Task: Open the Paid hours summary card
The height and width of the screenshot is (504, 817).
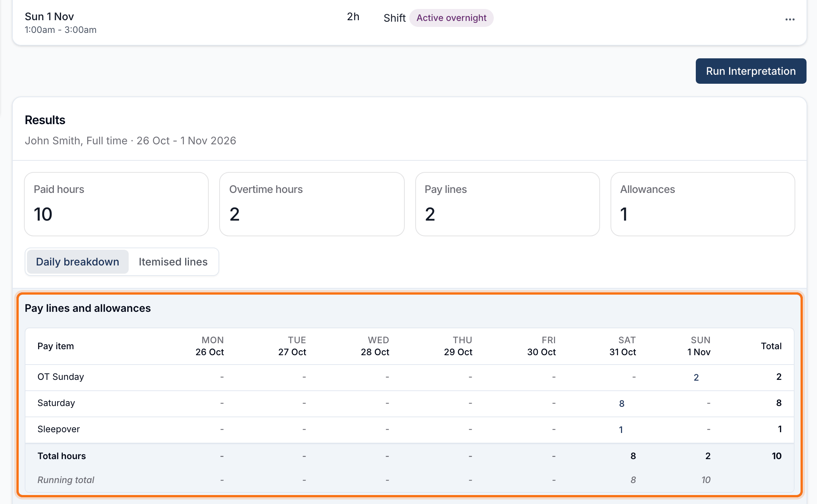Action: coord(116,204)
